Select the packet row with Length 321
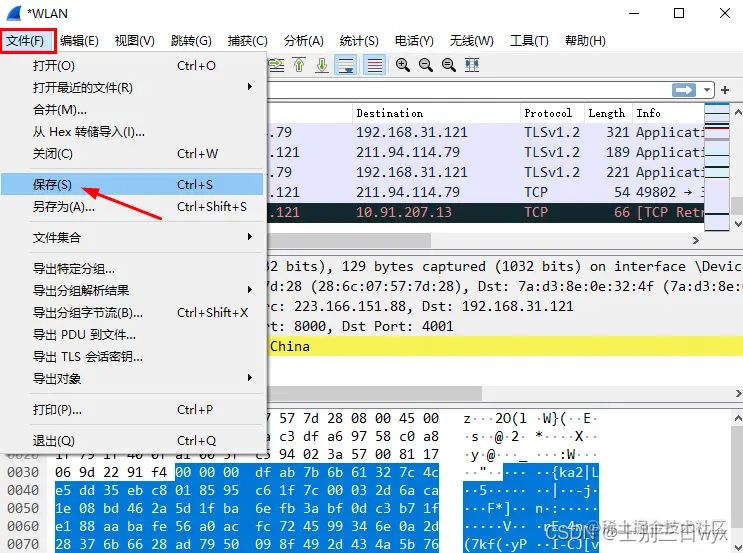This screenshot has width=743, height=553. pyautogui.click(x=486, y=132)
